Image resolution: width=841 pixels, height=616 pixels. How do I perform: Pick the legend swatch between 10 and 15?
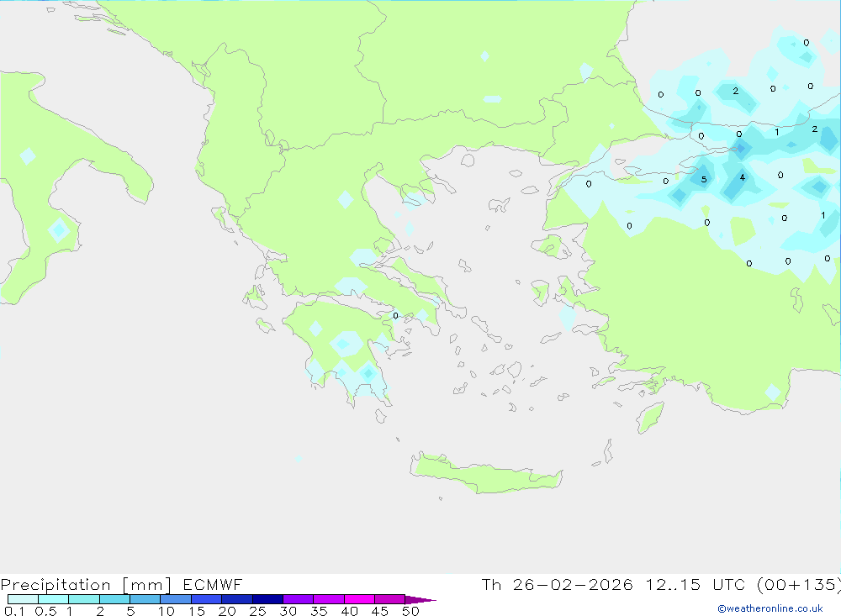tap(176, 599)
